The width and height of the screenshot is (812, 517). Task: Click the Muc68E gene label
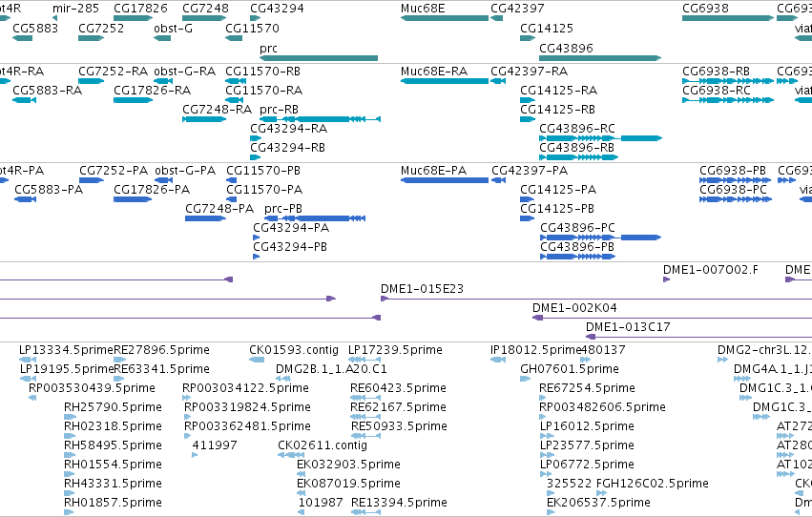click(423, 9)
